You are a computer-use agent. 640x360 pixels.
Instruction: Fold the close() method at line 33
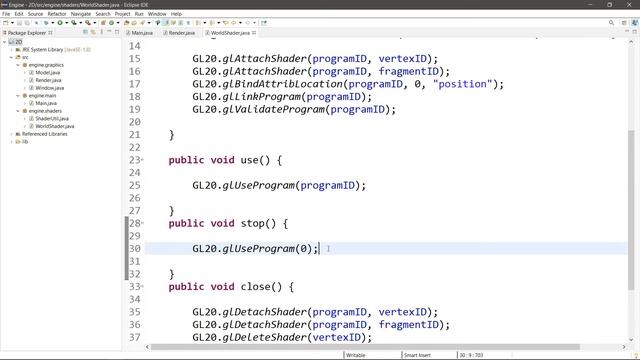[x=142, y=287]
